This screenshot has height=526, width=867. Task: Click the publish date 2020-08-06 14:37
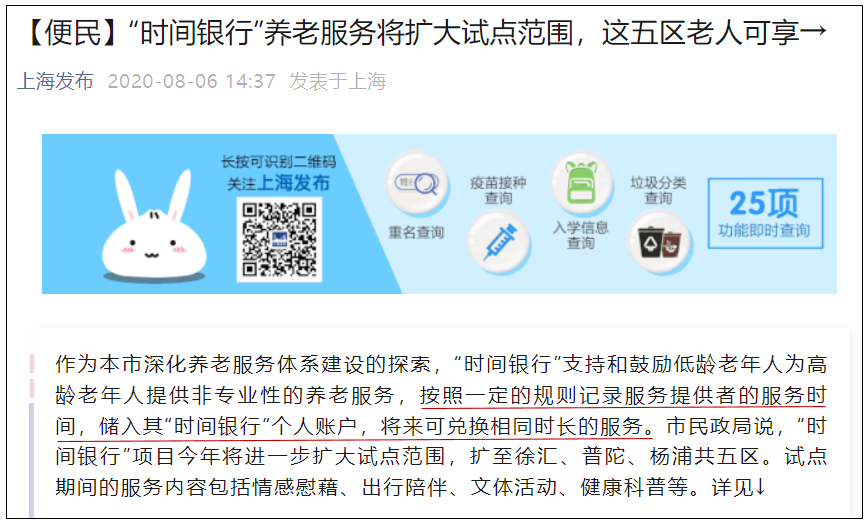pos(191,81)
